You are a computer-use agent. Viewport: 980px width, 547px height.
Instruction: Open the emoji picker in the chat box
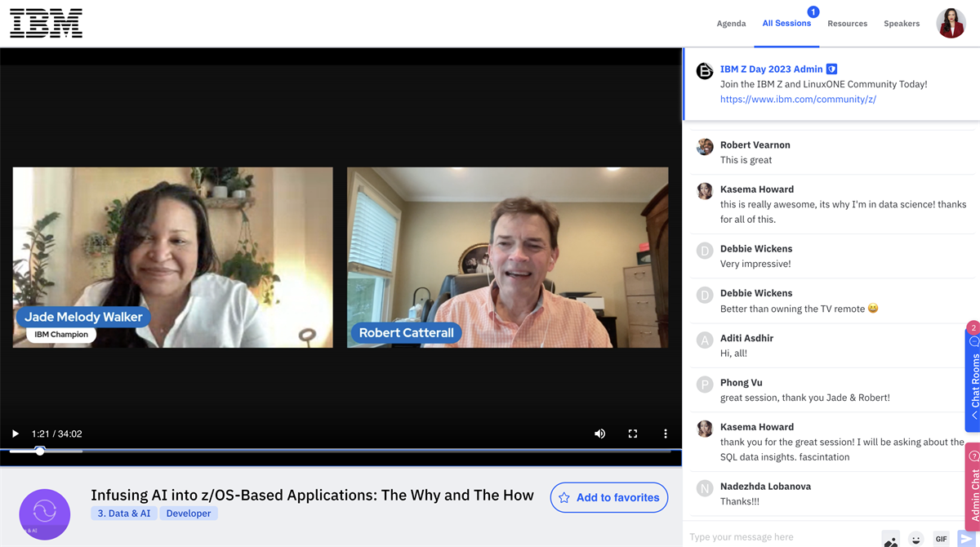[x=915, y=539]
